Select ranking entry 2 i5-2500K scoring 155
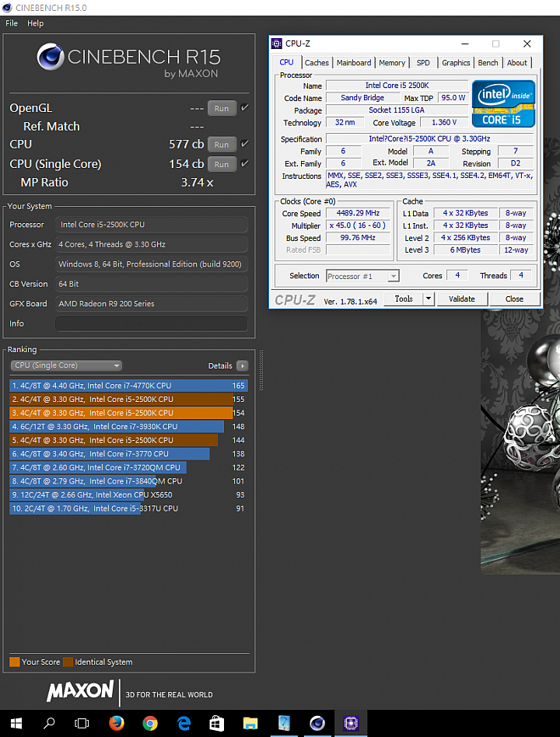The height and width of the screenshot is (737, 560). click(128, 399)
